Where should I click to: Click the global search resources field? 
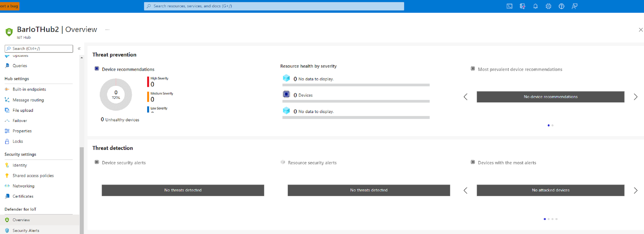[274, 6]
